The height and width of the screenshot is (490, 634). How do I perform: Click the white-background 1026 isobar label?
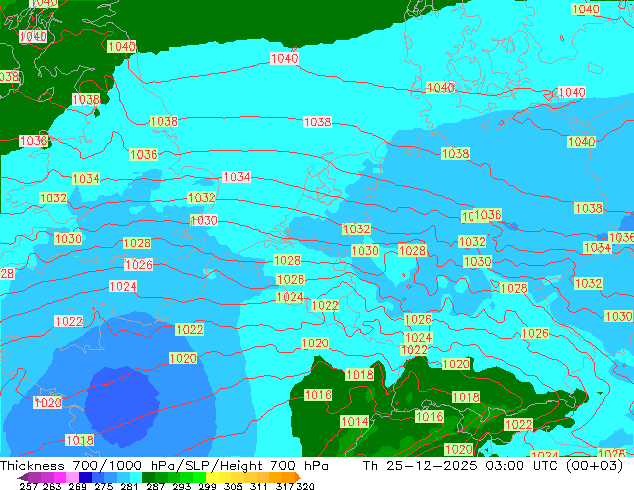coord(139,265)
